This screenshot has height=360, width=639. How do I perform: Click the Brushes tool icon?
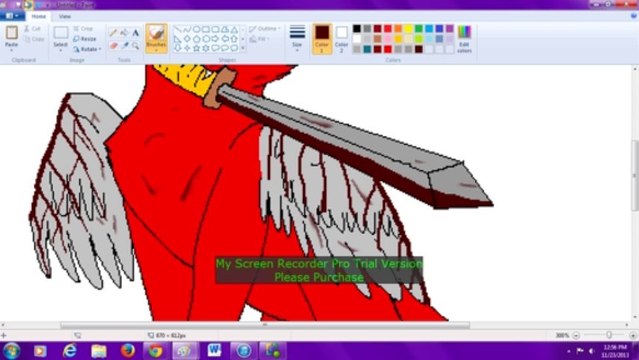156,33
